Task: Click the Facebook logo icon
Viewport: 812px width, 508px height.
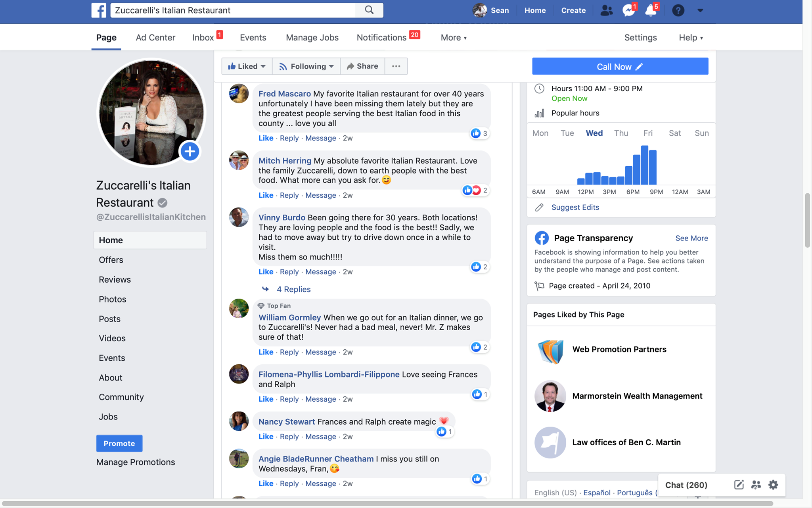Action: point(99,10)
